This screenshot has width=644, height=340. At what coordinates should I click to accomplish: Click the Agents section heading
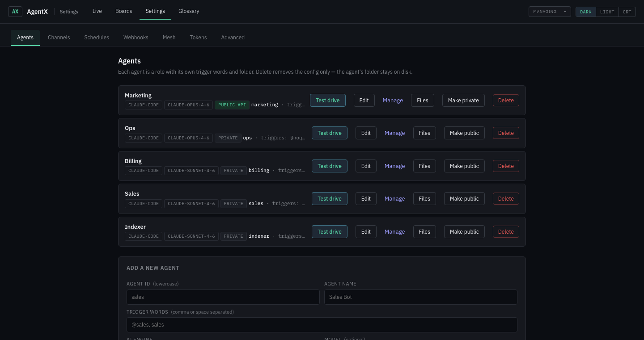point(129,61)
